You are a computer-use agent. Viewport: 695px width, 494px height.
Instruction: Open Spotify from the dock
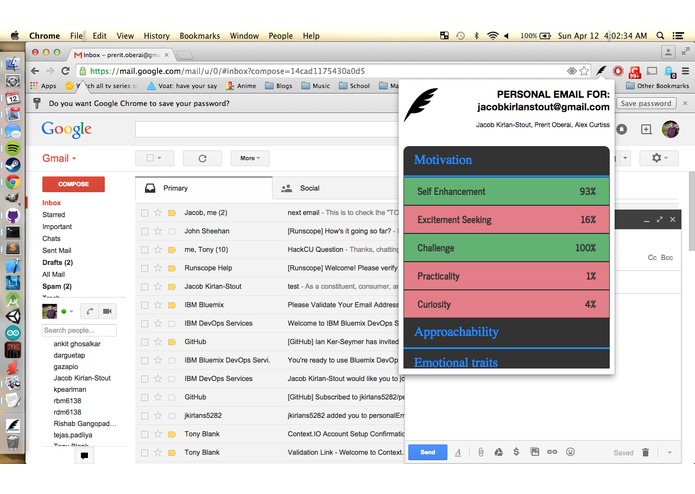13,148
